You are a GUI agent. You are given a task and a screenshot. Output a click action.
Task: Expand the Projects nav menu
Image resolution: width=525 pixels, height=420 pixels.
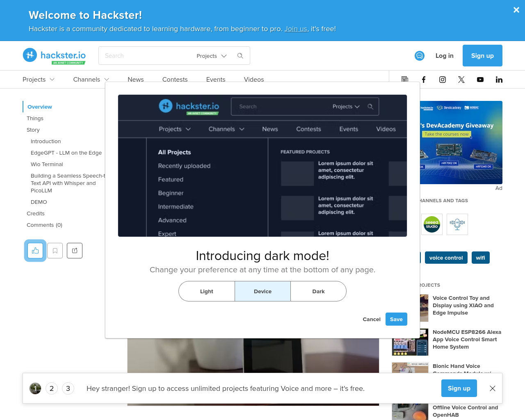(39, 80)
